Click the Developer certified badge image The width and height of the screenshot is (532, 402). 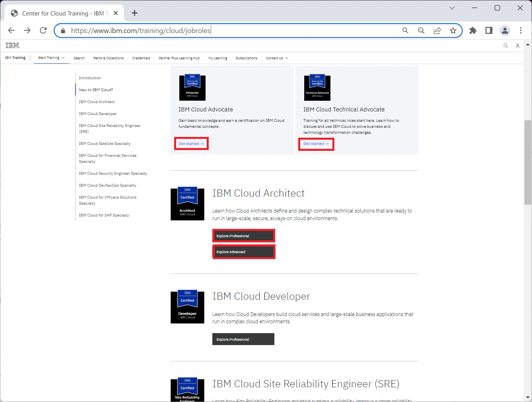pos(187,306)
